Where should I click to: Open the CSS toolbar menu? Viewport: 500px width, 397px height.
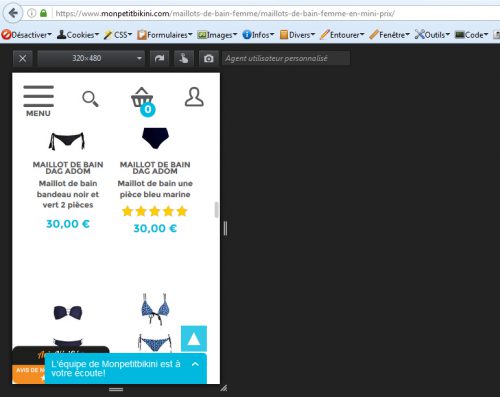118,35
